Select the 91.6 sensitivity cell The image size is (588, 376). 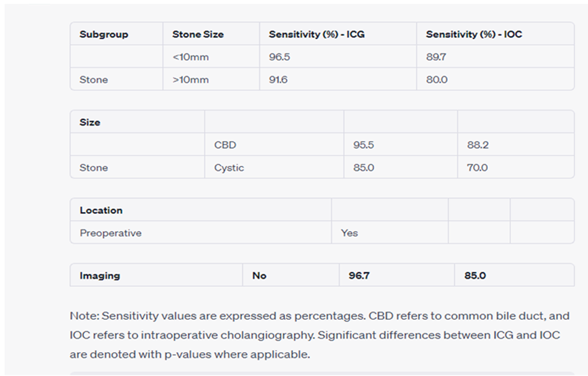tap(278, 80)
